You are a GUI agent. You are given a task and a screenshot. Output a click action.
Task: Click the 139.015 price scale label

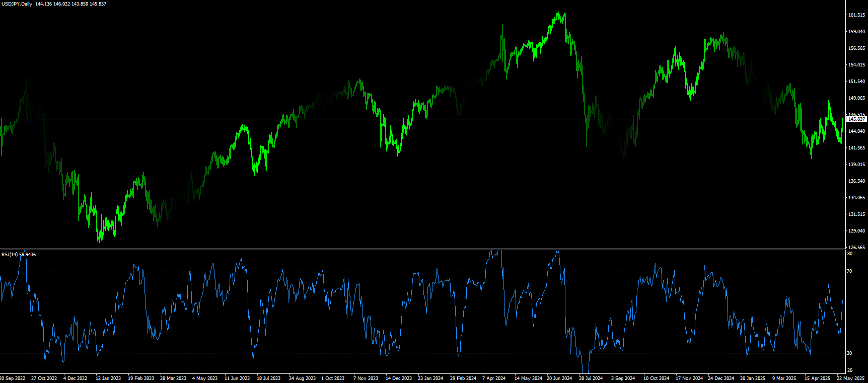tap(856, 165)
